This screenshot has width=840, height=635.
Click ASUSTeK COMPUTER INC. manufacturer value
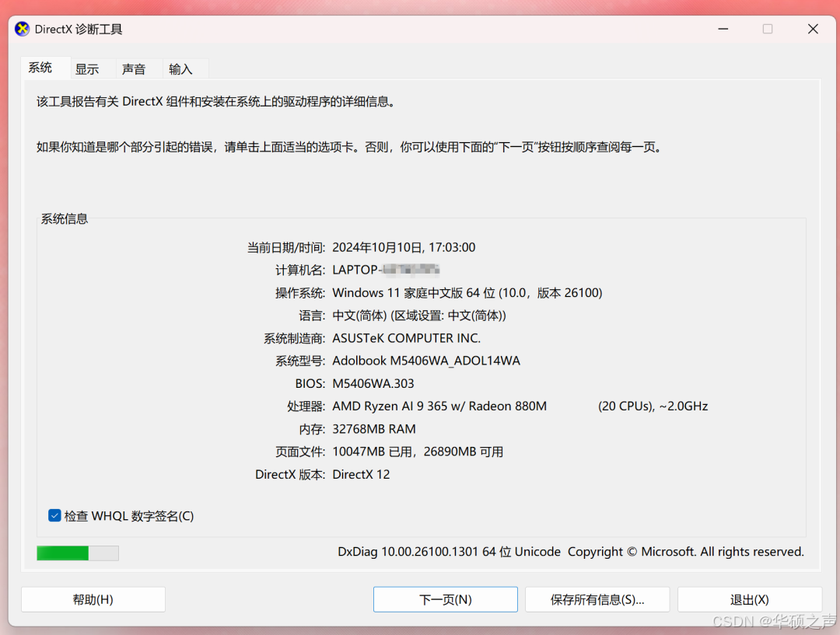click(407, 338)
